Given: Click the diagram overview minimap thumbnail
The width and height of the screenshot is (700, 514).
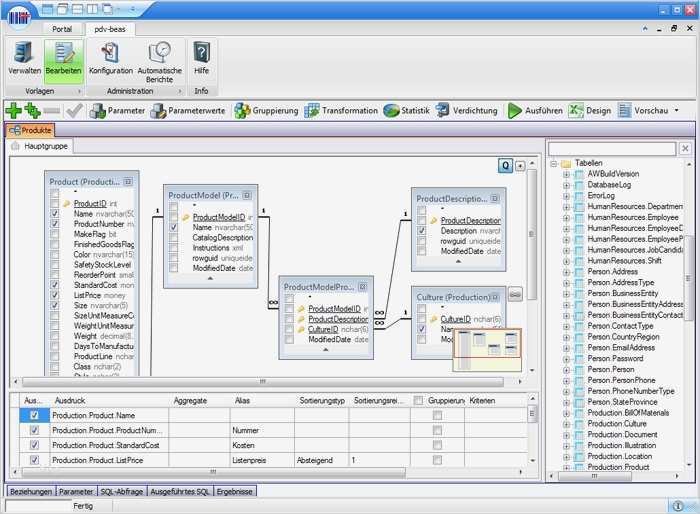Looking at the screenshot, I should click(x=486, y=350).
